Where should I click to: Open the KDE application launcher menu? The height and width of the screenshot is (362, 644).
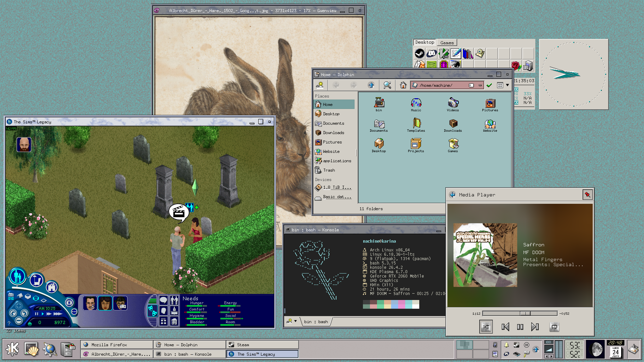(12, 349)
